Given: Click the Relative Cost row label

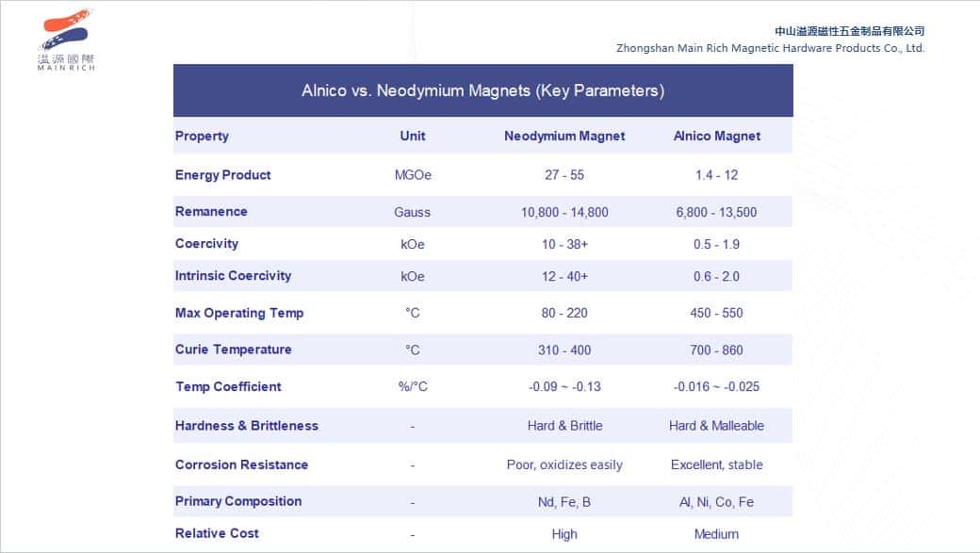Looking at the screenshot, I should tap(217, 533).
